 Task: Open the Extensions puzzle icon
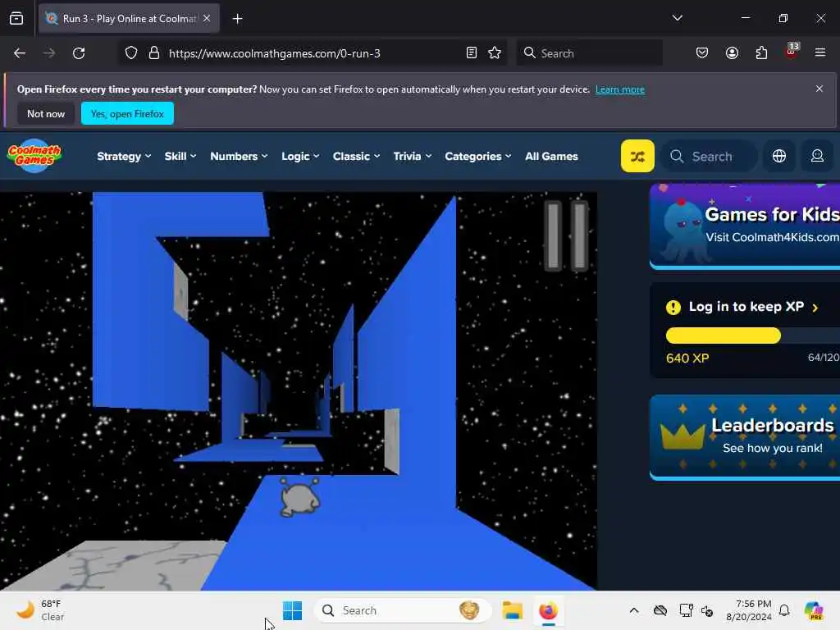tap(761, 53)
